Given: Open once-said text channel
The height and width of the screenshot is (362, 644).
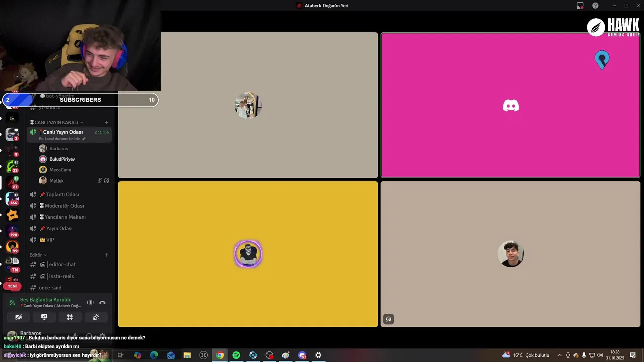Looking at the screenshot, I should click(x=70, y=288).
